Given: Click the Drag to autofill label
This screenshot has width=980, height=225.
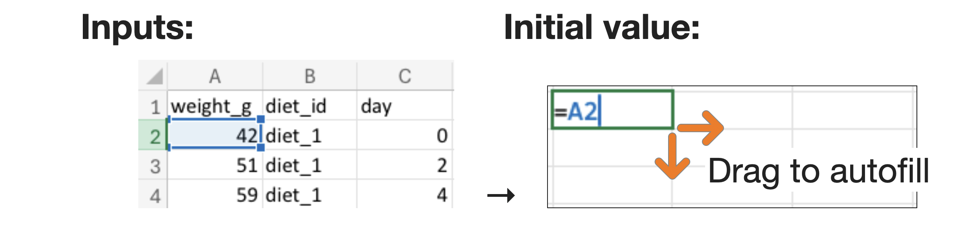Looking at the screenshot, I should pyautogui.click(x=818, y=171).
